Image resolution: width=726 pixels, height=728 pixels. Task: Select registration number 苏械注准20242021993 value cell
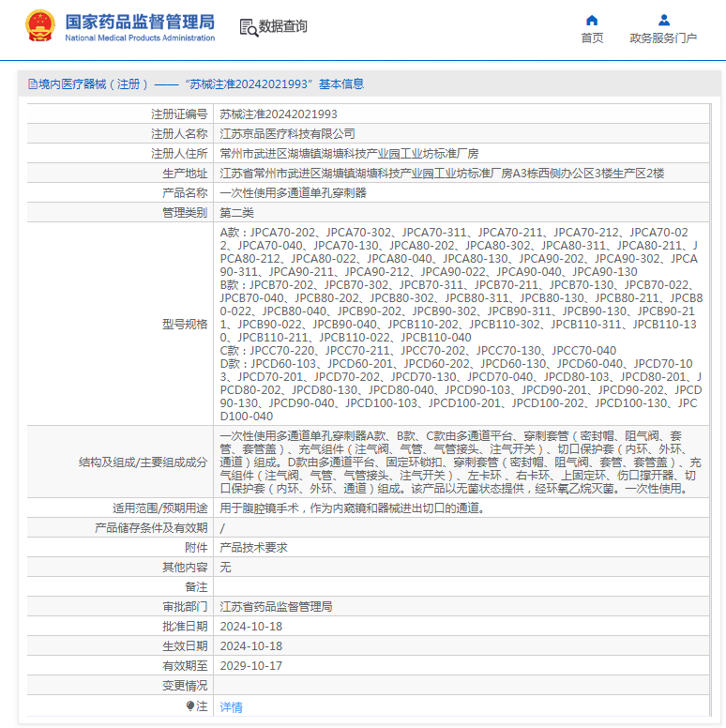(279, 114)
